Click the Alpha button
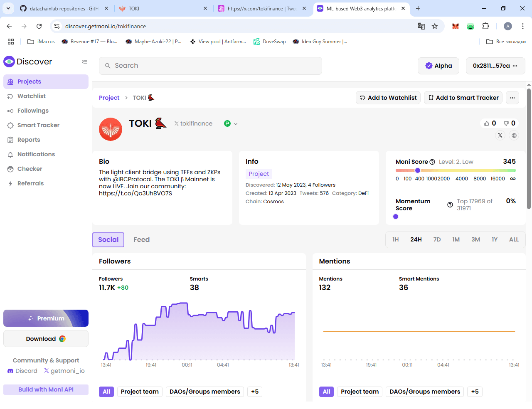The height and width of the screenshot is (409, 532). tap(438, 66)
